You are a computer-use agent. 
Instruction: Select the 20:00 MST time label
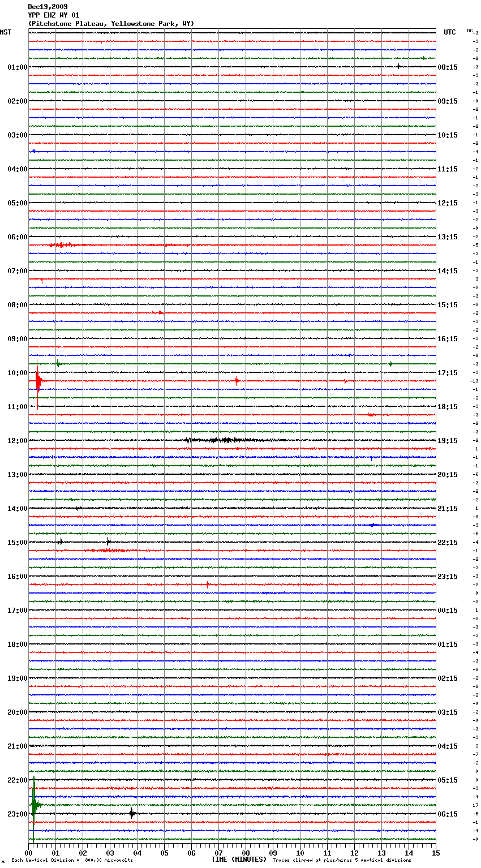18,712
